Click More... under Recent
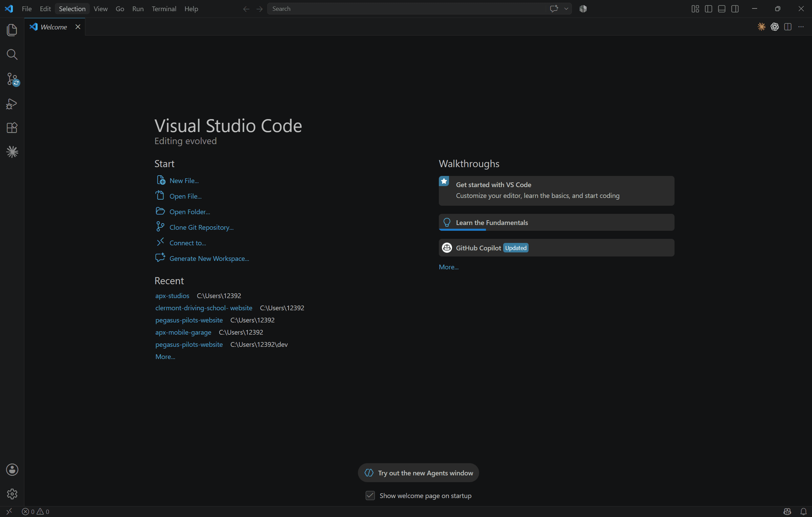This screenshot has width=812, height=517. coord(165,357)
